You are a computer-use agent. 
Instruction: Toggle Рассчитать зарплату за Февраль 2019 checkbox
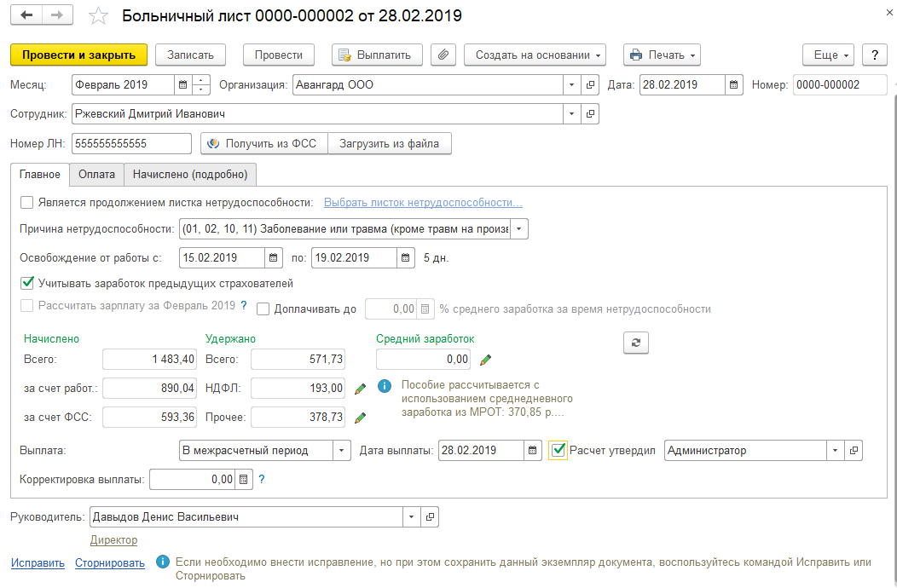(27, 305)
